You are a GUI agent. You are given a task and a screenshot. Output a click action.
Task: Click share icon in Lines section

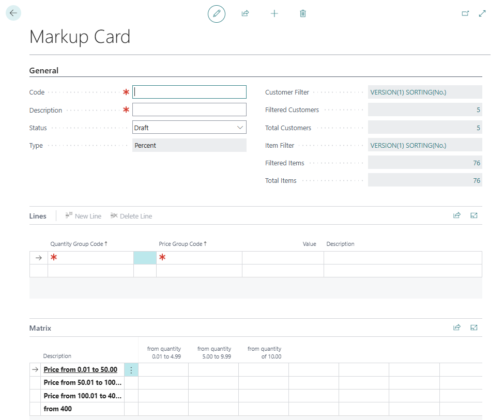(x=457, y=216)
